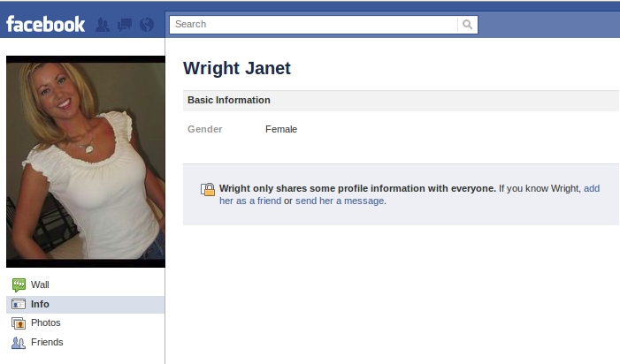Click the Basic Information heading
The image size is (620, 364).
229,101
